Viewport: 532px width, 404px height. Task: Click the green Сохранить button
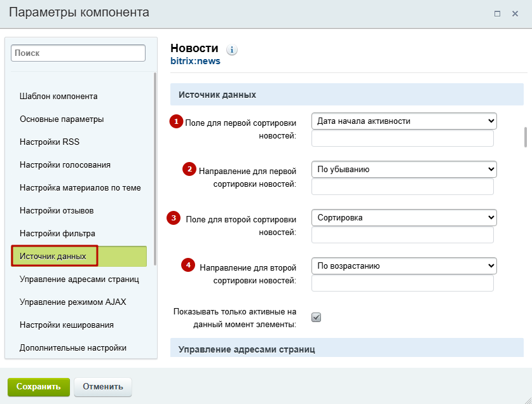(39, 387)
